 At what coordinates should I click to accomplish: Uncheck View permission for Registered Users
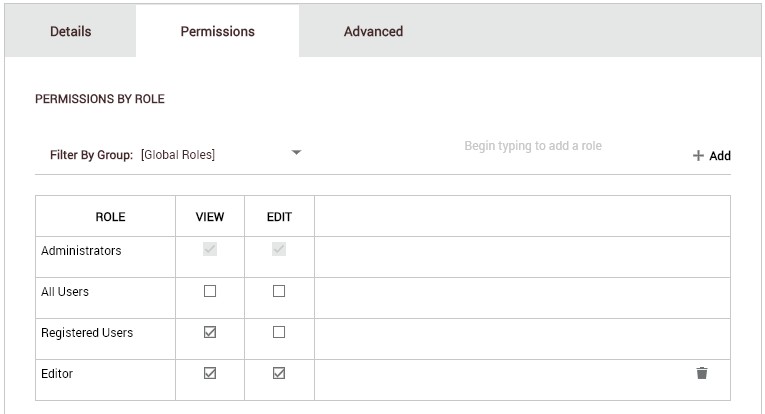point(210,332)
